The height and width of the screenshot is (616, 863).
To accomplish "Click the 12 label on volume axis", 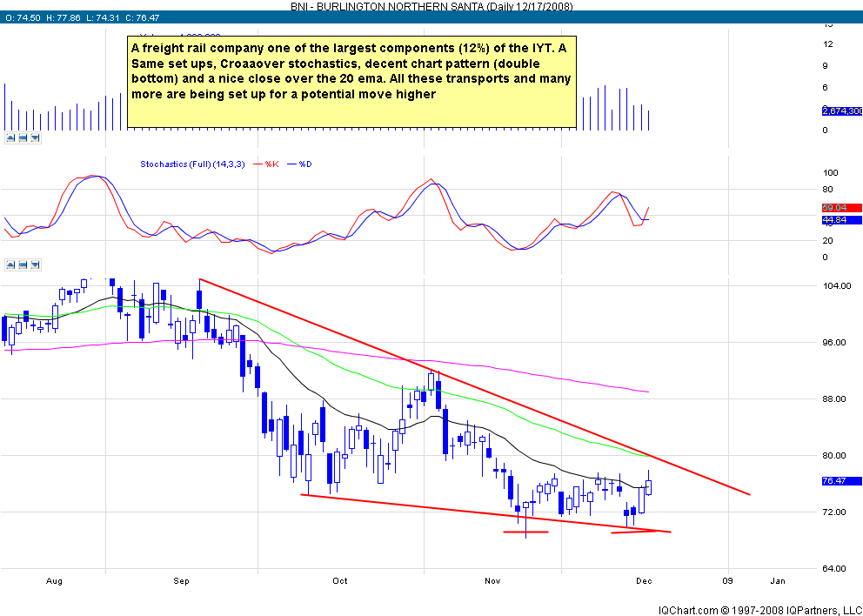I will (x=828, y=44).
